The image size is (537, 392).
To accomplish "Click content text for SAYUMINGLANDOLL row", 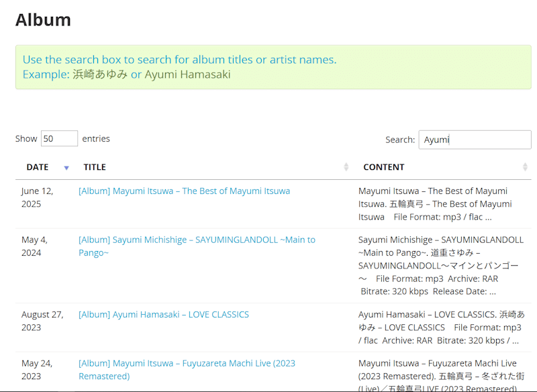I will pyautogui.click(x=441, y=266).
